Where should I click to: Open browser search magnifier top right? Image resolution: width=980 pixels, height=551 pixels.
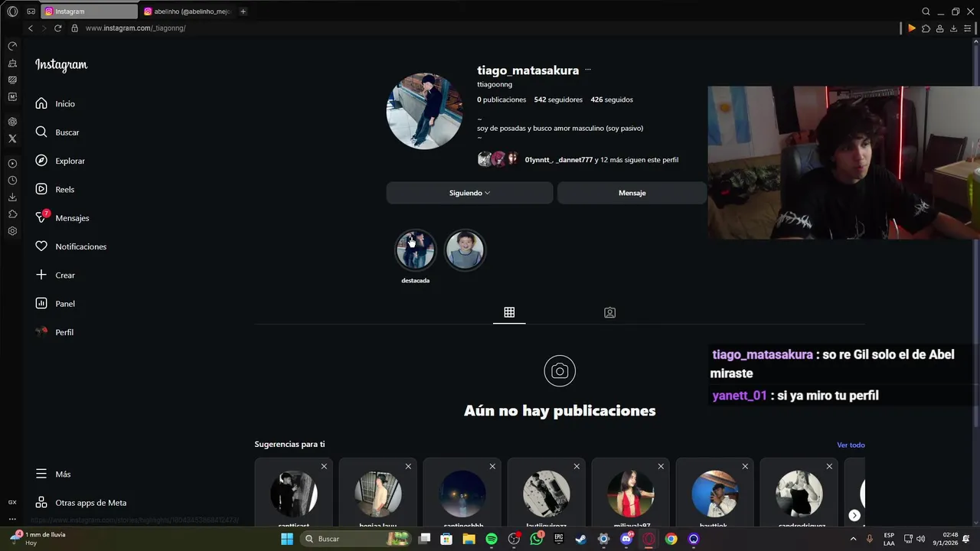point(926,11)
